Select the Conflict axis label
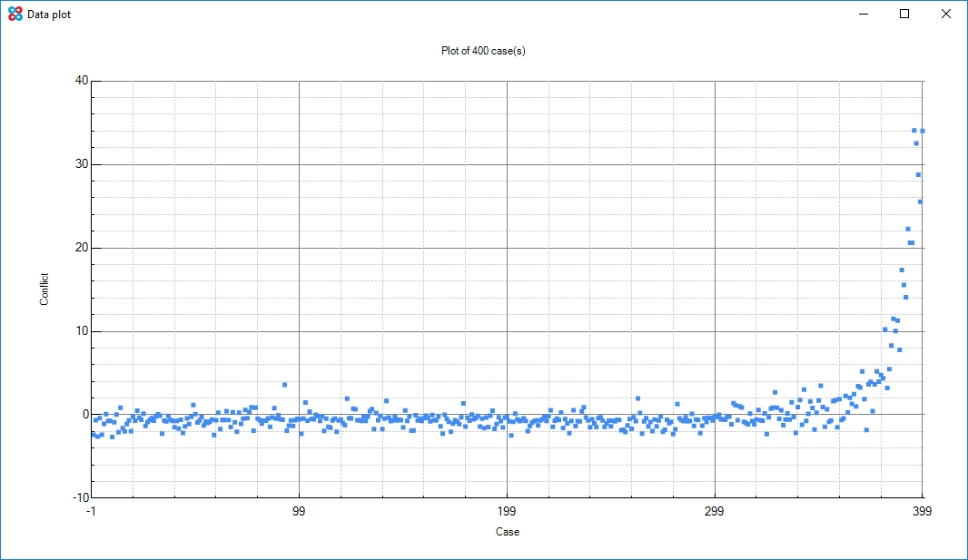Viewport: 968px width, 560px height. (x=44, y=287)
